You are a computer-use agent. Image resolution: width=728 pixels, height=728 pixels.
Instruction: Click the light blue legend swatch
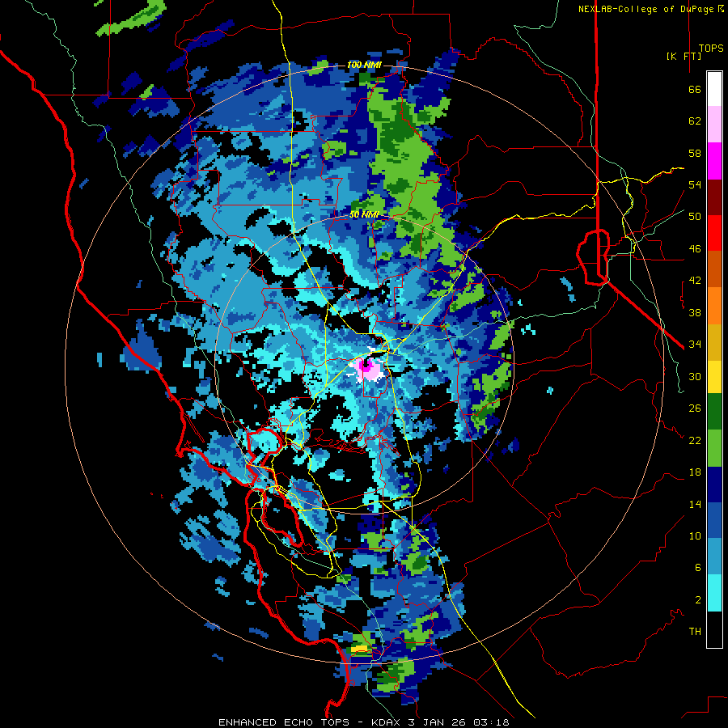(714, 557)
